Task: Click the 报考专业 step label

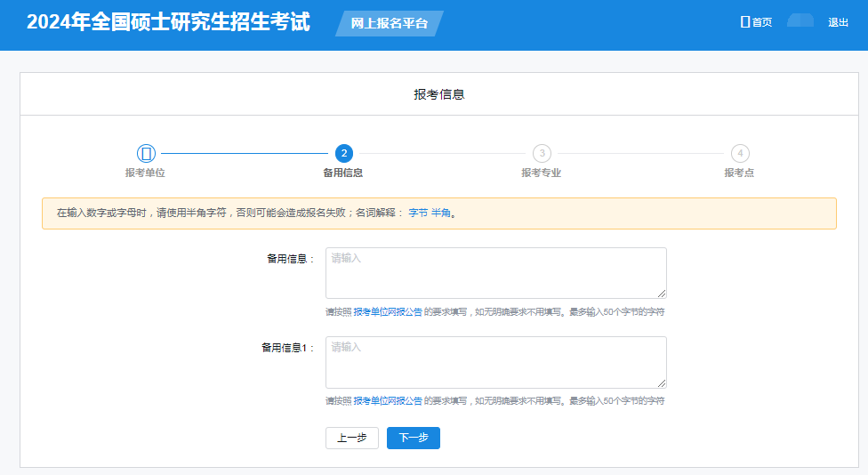Action: pos(542,173)
